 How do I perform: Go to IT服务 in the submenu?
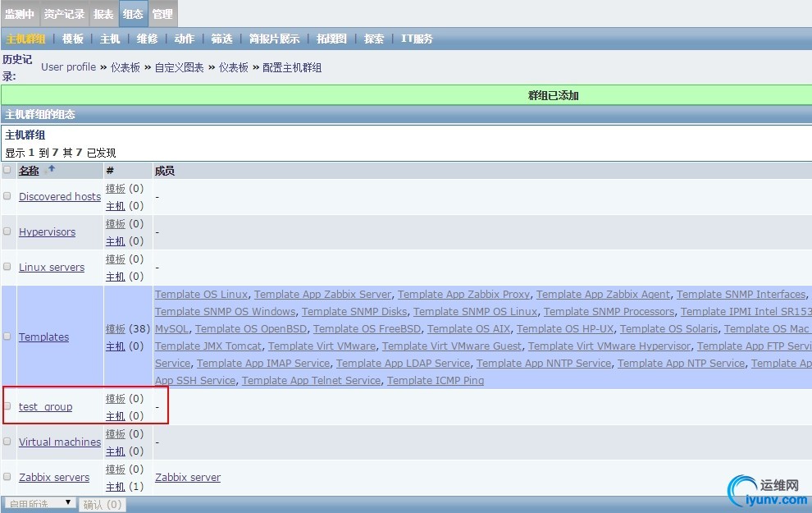417,39
